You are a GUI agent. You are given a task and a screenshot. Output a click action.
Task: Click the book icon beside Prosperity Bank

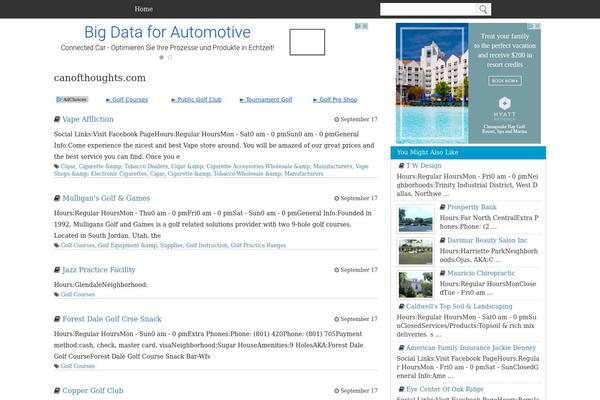coord(442,207)
